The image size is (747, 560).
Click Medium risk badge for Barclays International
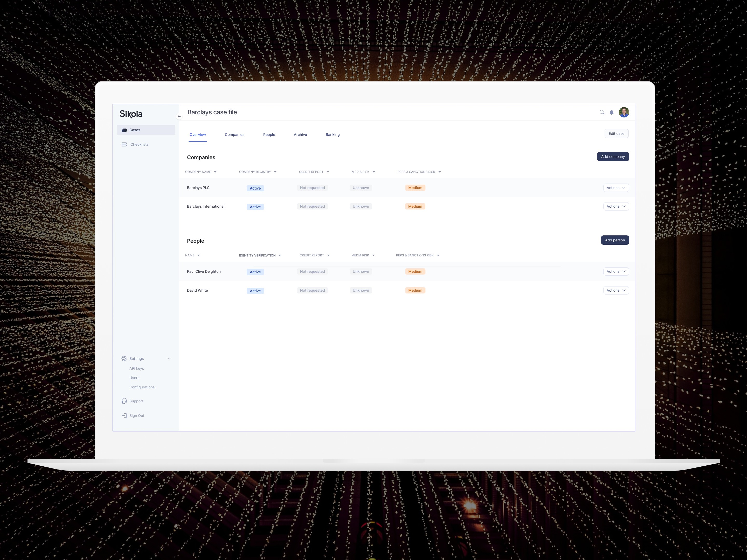click(415, 207)
